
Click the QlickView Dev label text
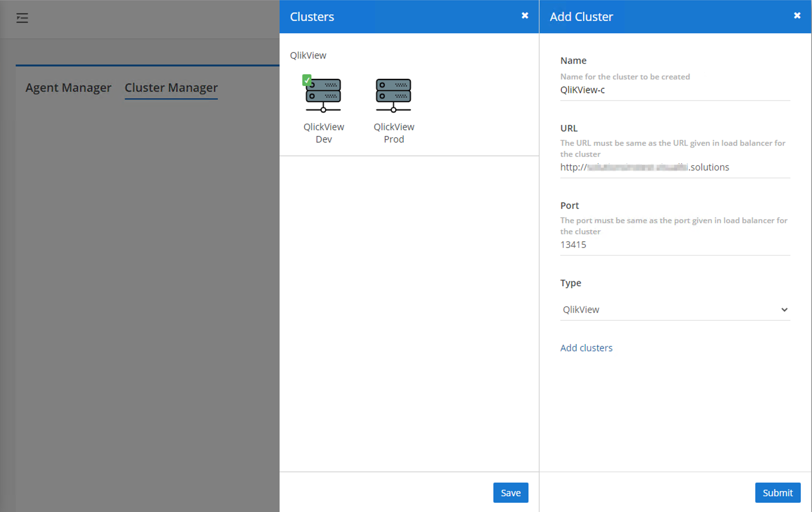coord(324,133)
